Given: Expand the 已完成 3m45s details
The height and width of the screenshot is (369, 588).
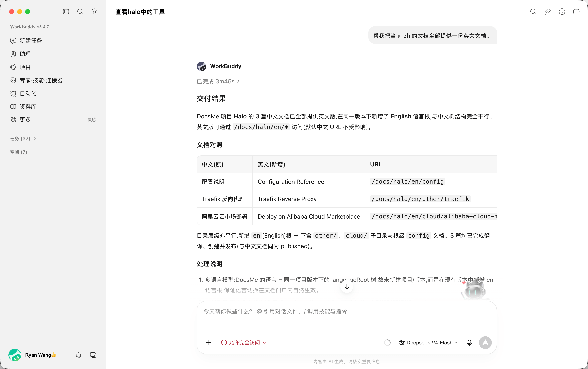Looking at the screenshot, I should (218, 81).
